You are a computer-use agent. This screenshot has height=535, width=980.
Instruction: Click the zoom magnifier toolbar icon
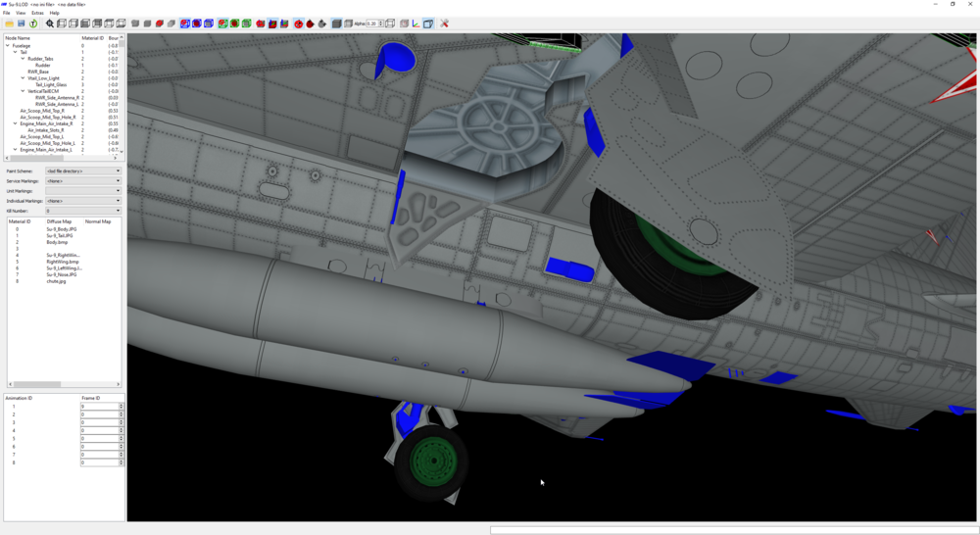point(50,24)
